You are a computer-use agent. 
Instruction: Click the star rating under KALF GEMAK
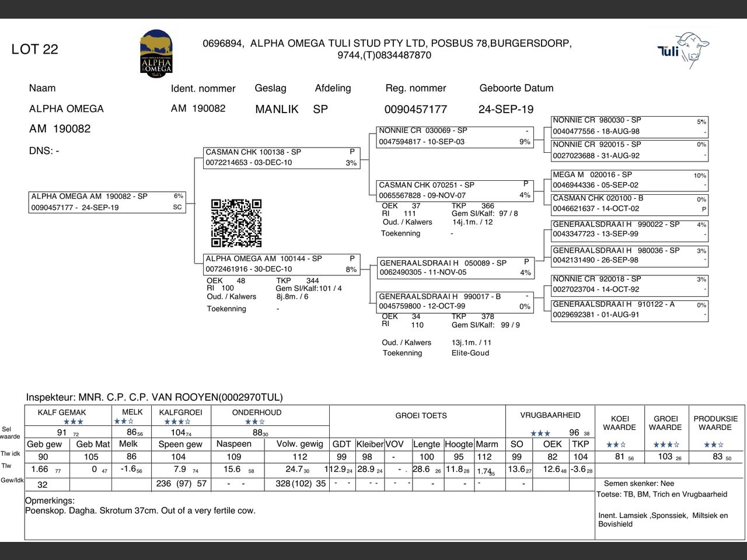74,422
